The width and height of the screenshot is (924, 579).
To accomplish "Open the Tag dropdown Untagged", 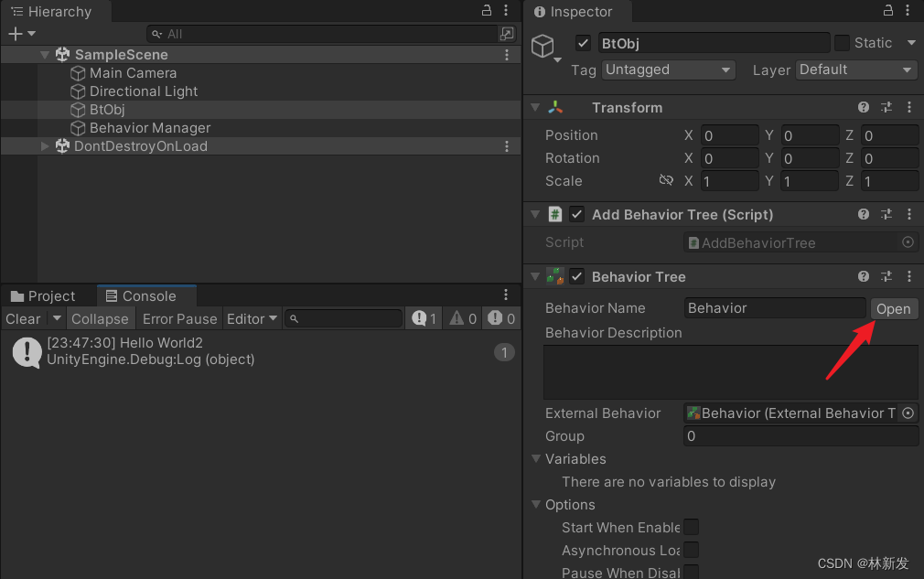I will tap(668, 70).
